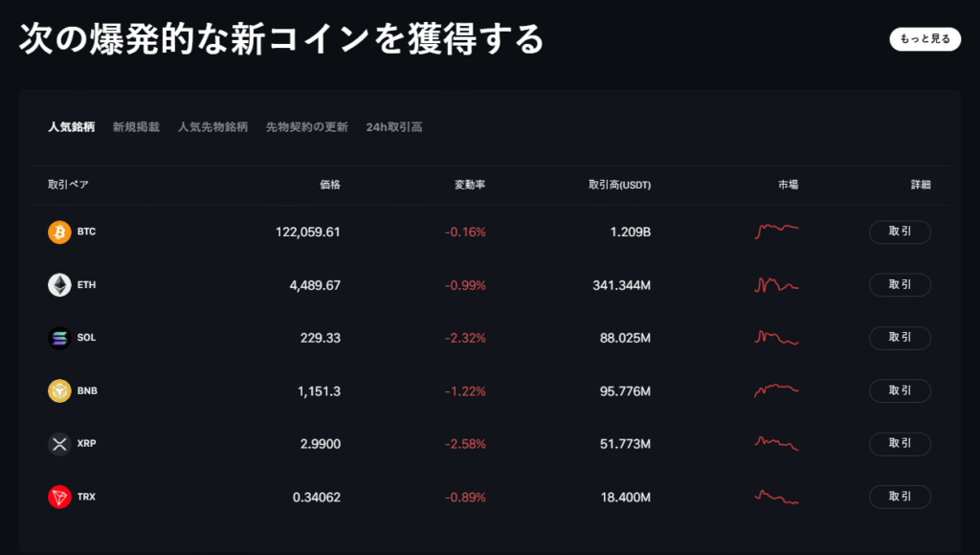Viewport: 980px width, 555px height.
Task: Click the 変動率 column header
Action: tap(470, 185)
